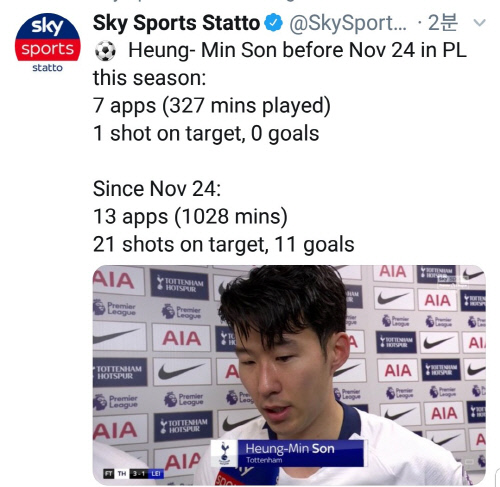This screenshot has height=487, width=500.
Task: Click the statto label under Sky logo
Action: tap(47, 68)
